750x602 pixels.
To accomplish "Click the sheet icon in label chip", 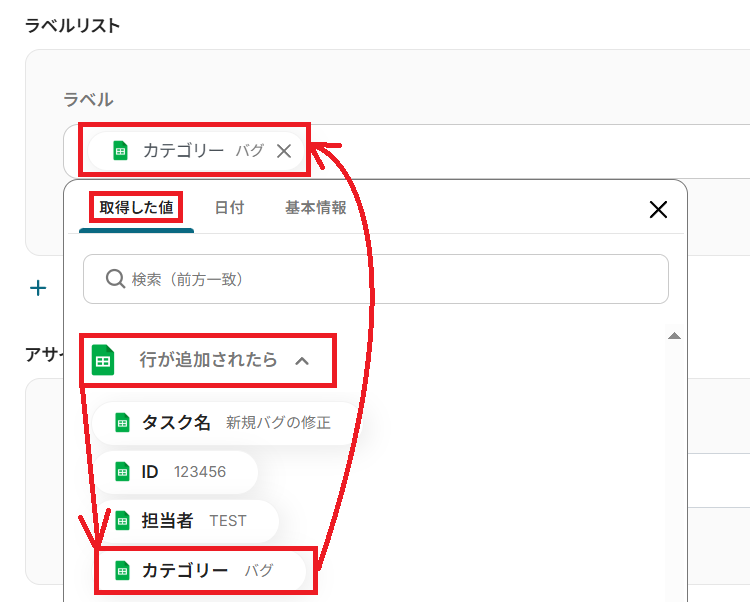I will [120, 151].
